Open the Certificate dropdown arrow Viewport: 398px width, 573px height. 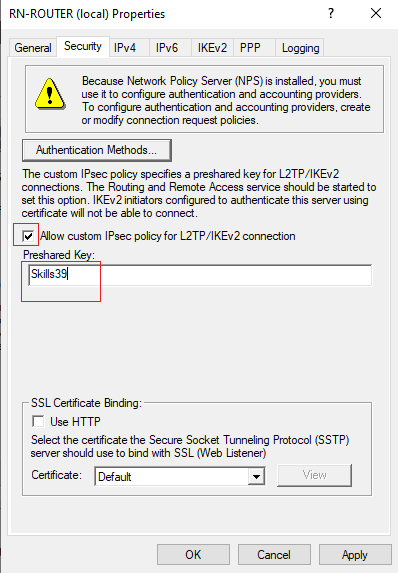257,477
